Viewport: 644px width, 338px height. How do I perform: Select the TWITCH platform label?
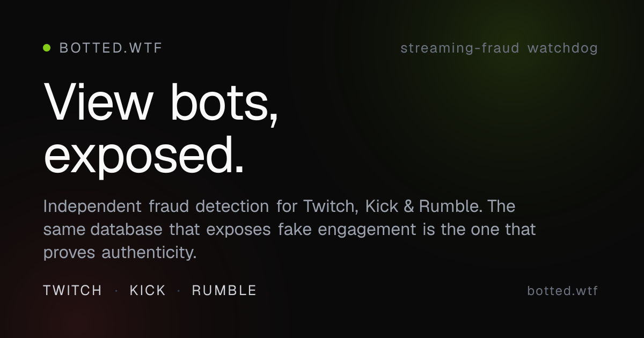(x=72, y=291)
